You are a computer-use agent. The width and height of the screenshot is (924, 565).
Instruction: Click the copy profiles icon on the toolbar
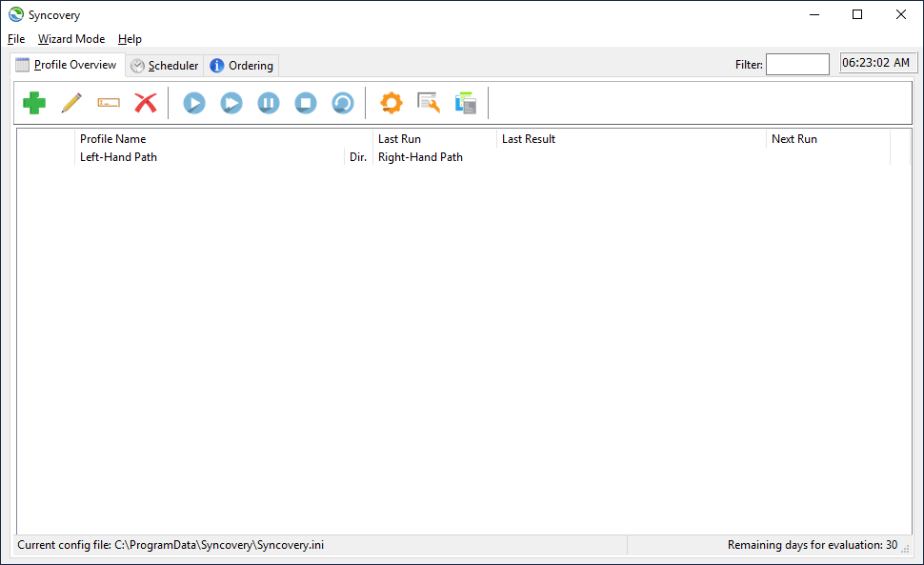pyautogui.click(x=466, y=102)
